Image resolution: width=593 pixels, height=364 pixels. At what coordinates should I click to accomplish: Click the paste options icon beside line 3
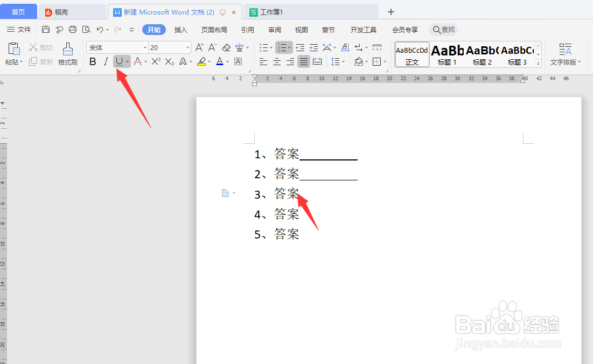225,193
